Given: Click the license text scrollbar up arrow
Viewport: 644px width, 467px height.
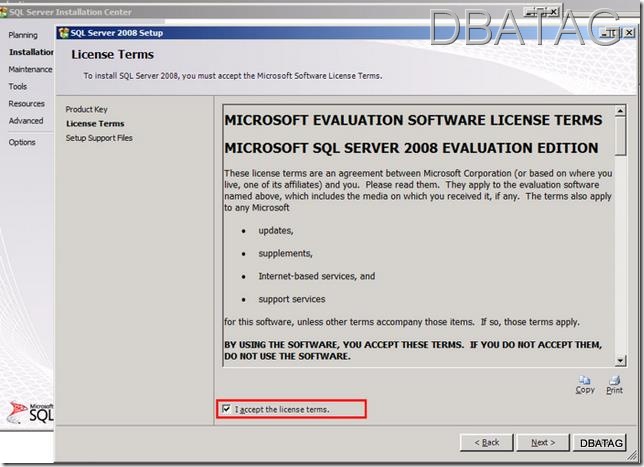Looking at the screenshot, I should tap(620, 110).
